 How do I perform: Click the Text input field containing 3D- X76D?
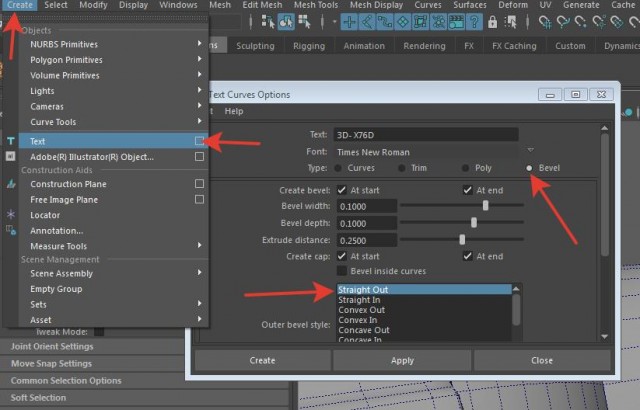[426, 135]
